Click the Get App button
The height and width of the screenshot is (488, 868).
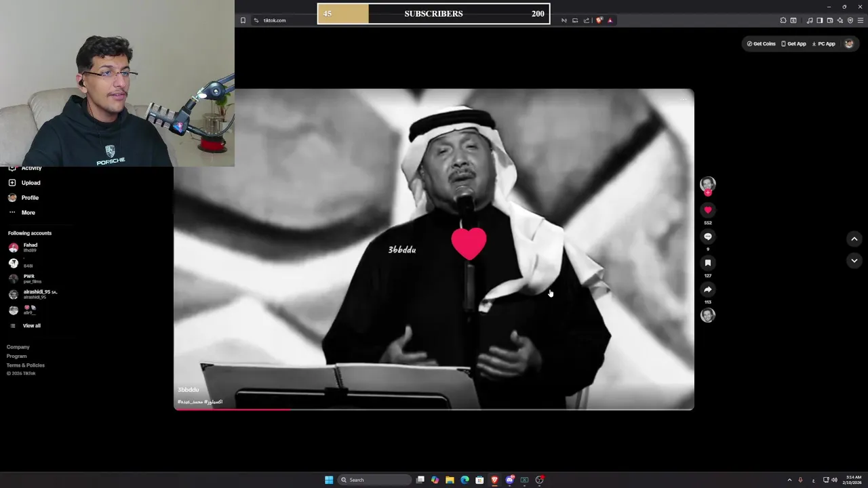coord(793,43)
